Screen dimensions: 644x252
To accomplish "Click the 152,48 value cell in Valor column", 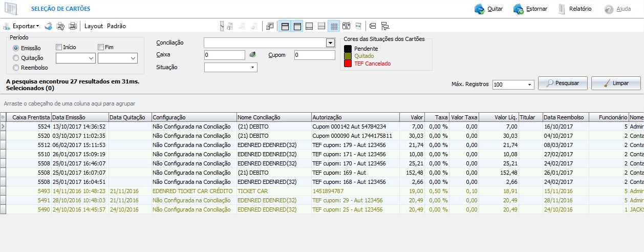I will point(411,172).
